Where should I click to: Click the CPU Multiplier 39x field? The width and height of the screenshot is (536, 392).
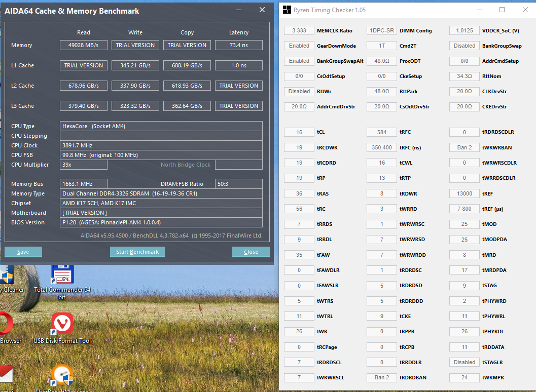83,165
